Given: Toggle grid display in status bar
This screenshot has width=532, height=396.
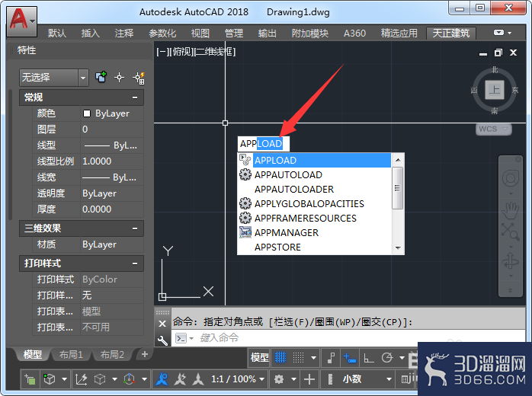Looking at the screenshot, I should click(x=280, y=357).
